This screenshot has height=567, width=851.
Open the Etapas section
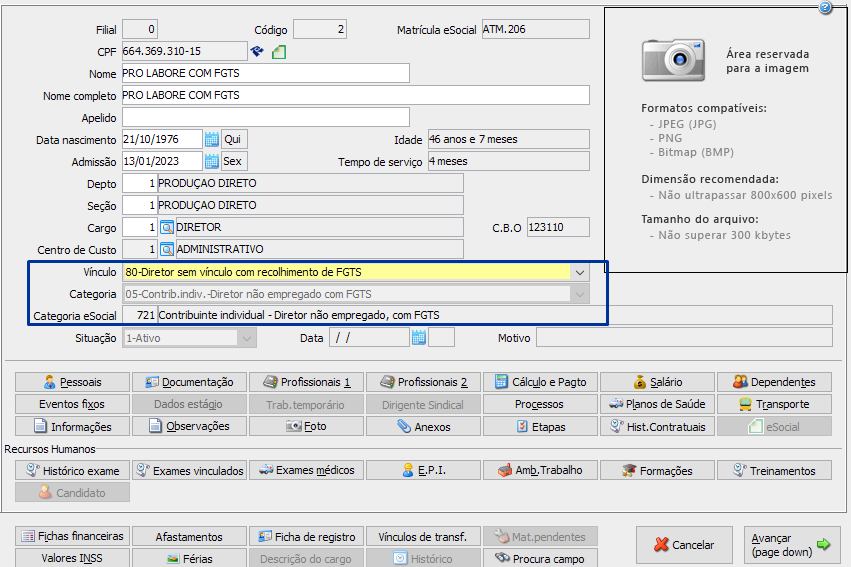click(541, 426)
